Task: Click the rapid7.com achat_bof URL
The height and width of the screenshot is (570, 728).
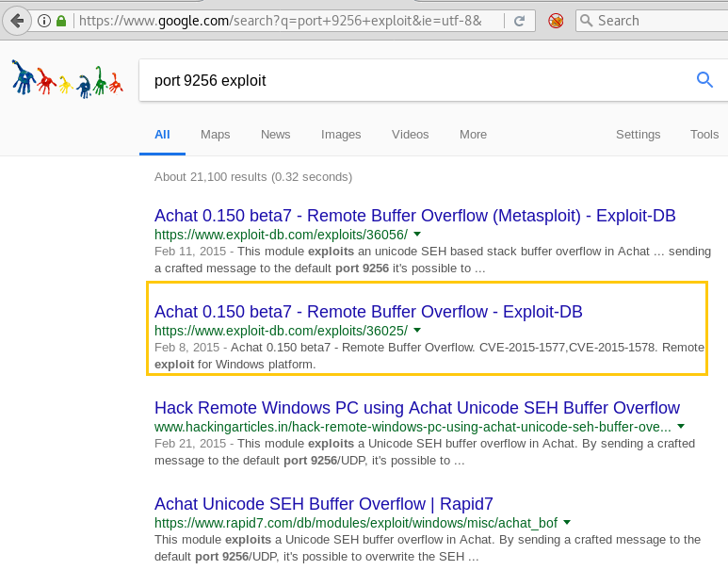Action: point(356,523)
